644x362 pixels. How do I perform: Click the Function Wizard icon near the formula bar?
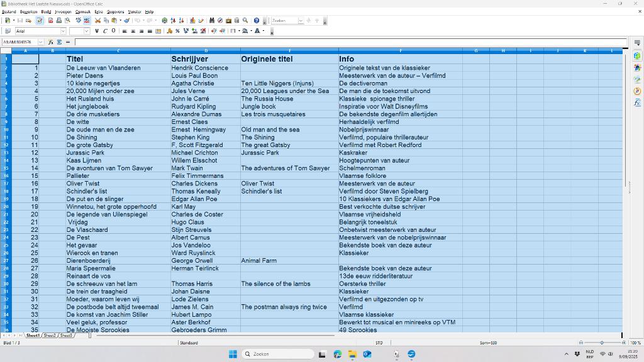point(50,42)
